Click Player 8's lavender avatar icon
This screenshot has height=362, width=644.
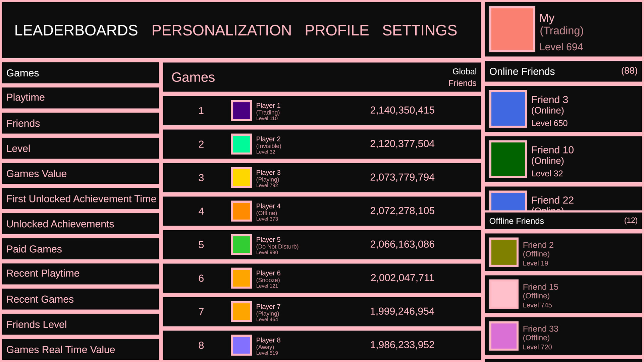click(x=241, y=345)
